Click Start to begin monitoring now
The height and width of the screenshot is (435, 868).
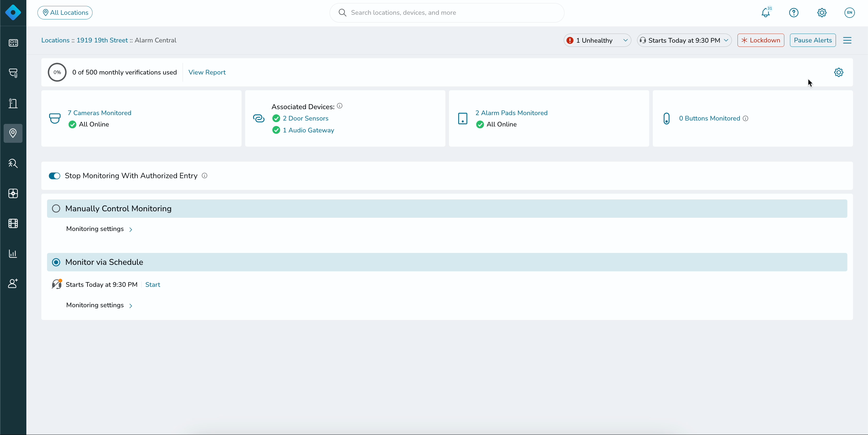(x=153, y=284)
